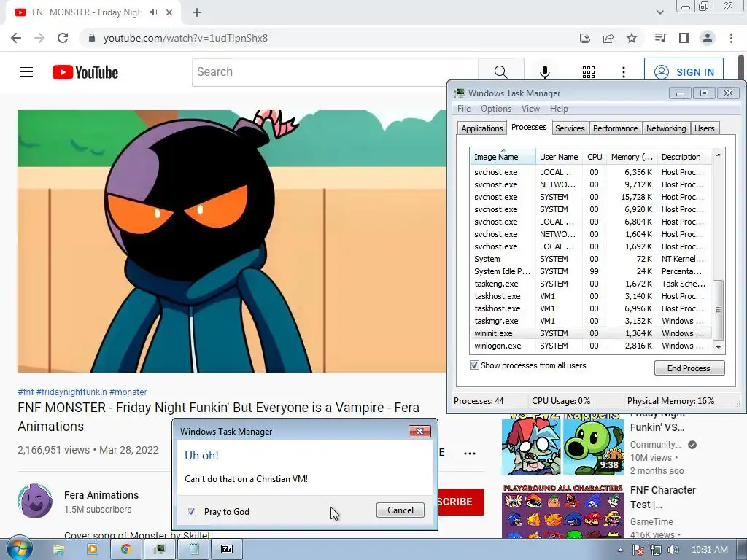Image resolution: width=747 pixels, height=560 pixels.
Task: Open the YouTube hamburger guide menu
Action: [x=26, y=72]
